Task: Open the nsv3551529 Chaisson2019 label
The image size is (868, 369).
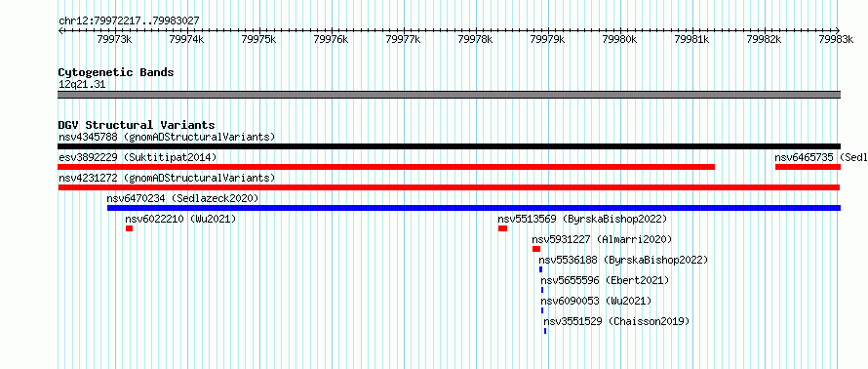Action: tap(616, 321)
